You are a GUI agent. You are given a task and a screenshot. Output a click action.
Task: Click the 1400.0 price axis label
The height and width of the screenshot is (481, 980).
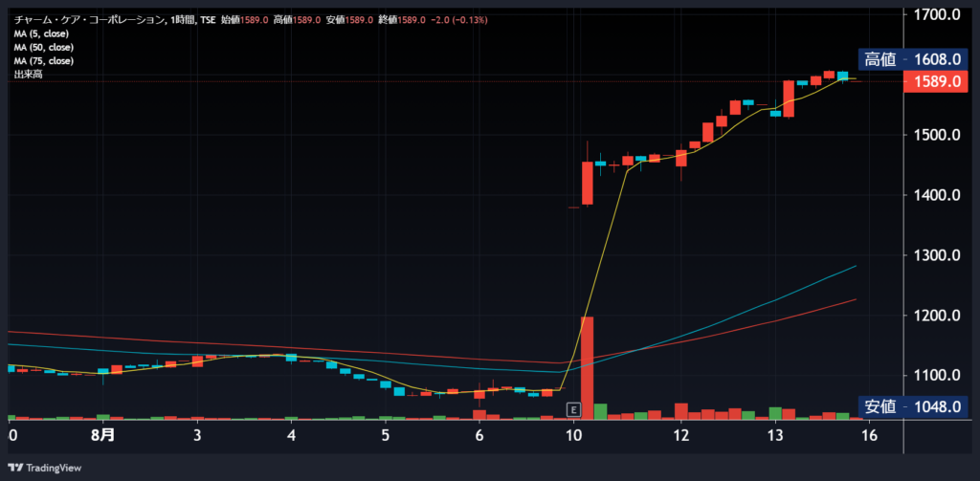click(936, 195)
